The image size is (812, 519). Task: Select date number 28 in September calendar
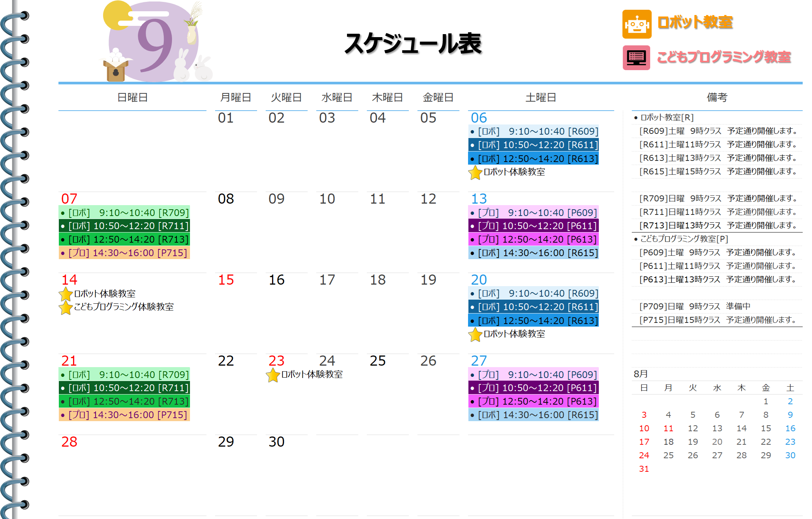pyautogui.click(x=69, y=442)
